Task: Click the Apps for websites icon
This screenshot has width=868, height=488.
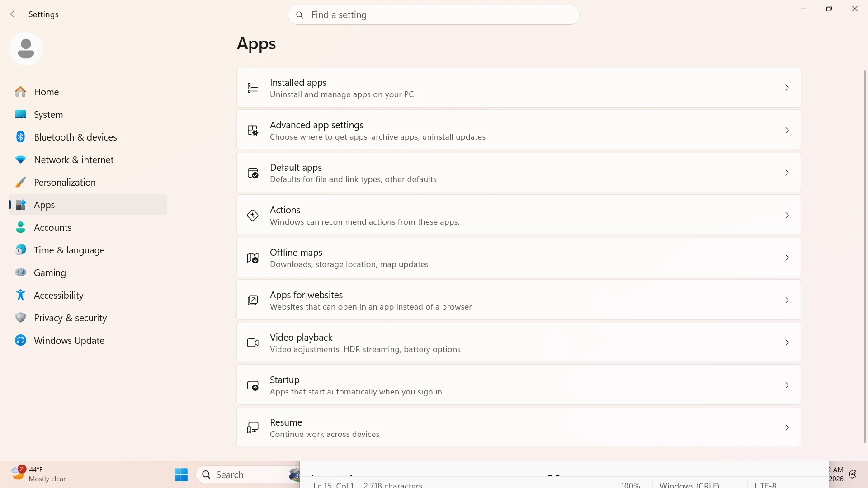Action: (253, 300)
